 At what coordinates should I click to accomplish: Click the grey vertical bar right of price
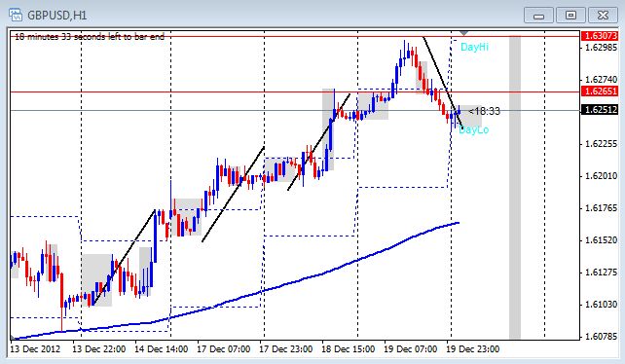515,187
